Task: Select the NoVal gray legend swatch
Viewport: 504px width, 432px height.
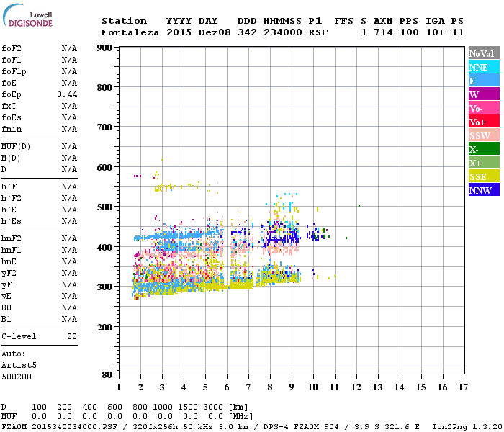Action: tap(484, 53)
